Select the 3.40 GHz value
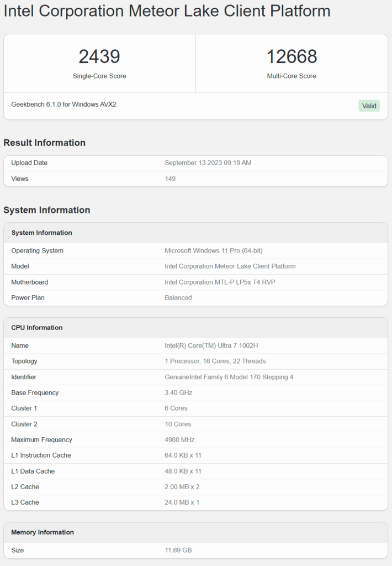 178,393
